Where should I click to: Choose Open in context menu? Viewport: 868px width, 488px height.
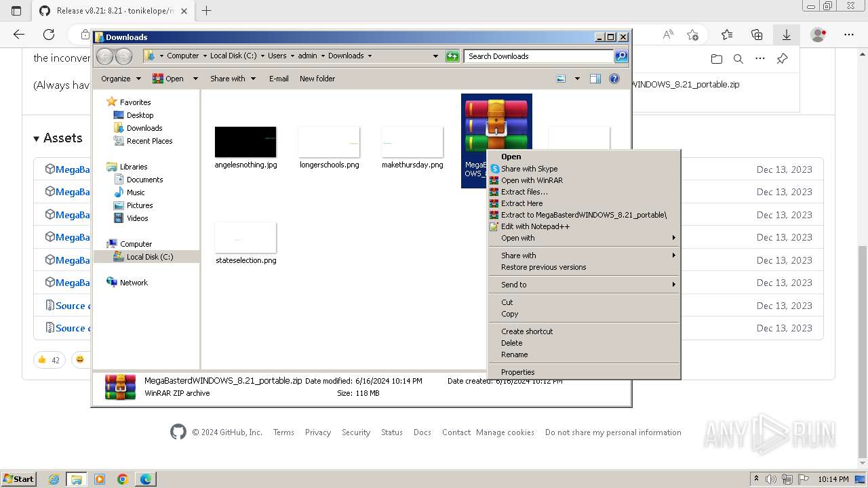584,157
